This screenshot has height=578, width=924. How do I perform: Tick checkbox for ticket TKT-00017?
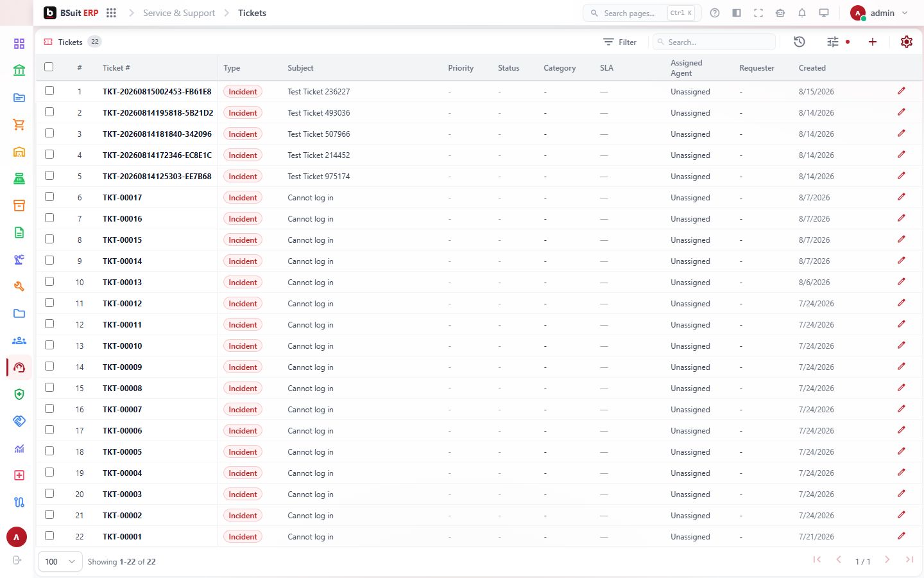49,197
